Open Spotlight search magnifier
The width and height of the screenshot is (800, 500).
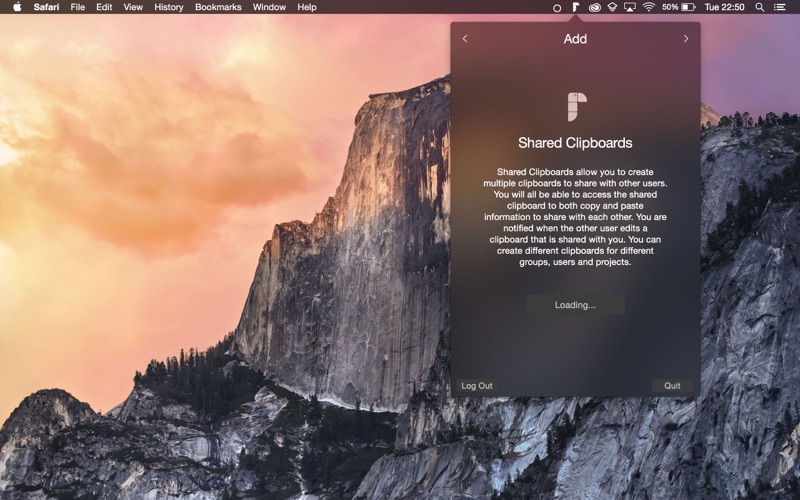pos(760,7)
